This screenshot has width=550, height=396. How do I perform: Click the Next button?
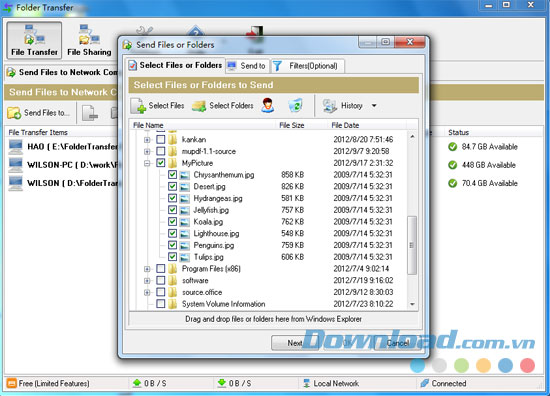pos(295,343)
